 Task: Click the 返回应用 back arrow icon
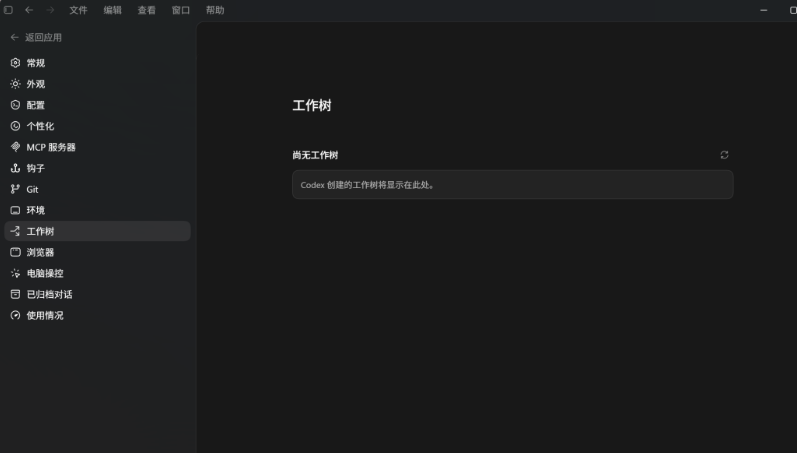pos(14,38)
